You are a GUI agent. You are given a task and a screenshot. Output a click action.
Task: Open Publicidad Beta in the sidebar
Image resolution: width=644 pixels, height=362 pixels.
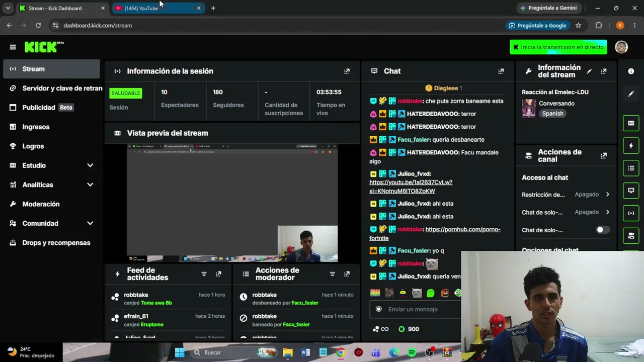[x=51, y=108]
